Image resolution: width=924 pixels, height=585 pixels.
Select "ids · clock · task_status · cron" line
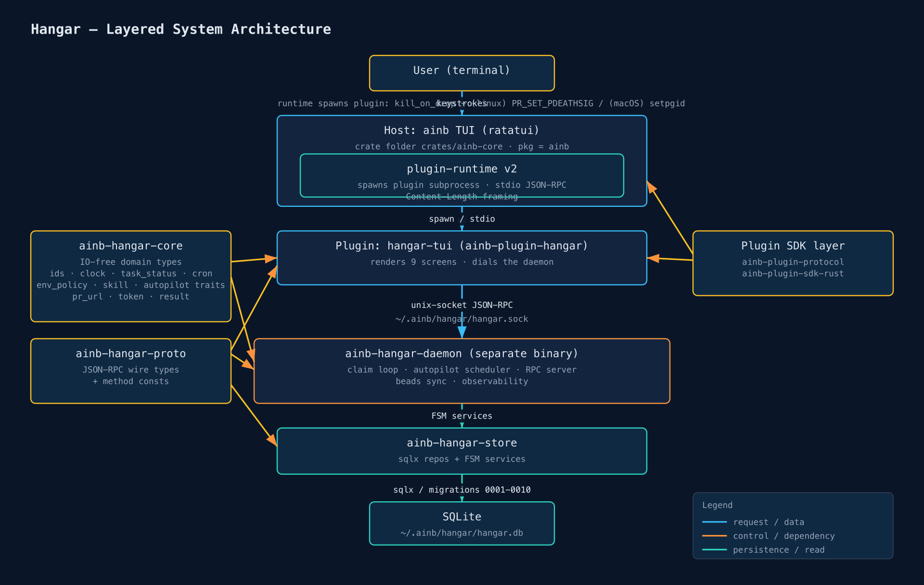[x=131, y=274]
